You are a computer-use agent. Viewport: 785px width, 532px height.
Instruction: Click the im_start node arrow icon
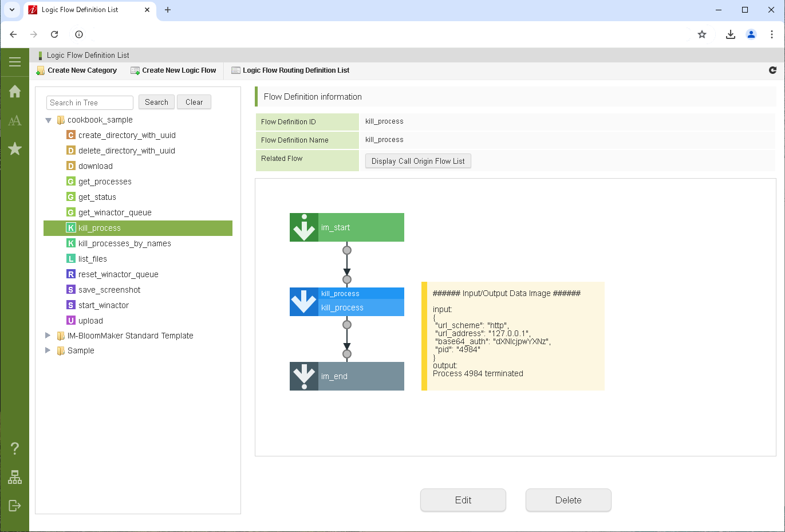coord(304,227)
